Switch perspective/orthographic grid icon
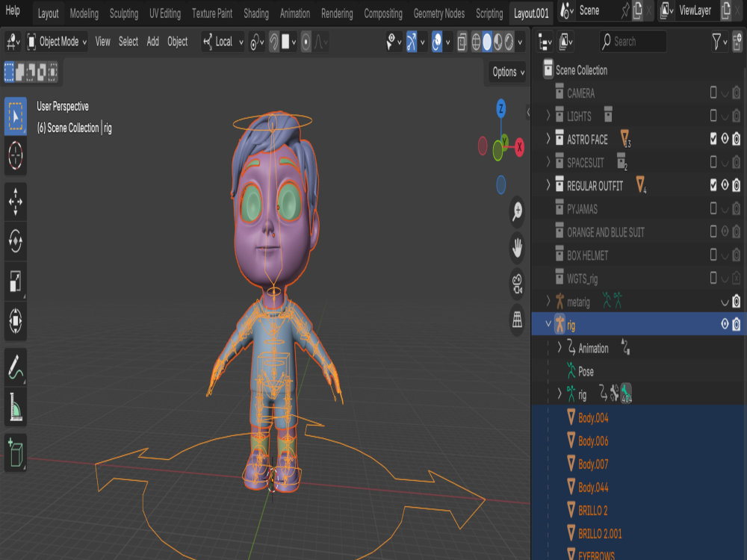Screen dimensions: 747x560 517,320
